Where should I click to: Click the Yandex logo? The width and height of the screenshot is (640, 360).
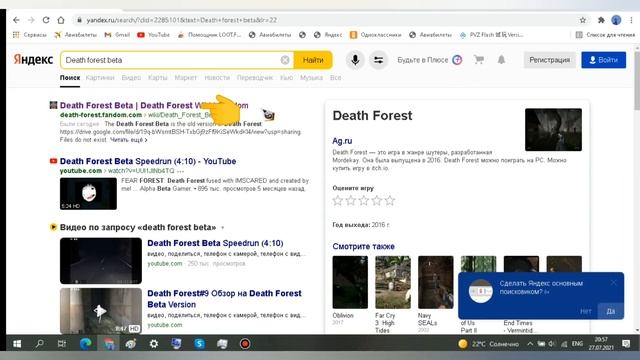pos(33,60)
